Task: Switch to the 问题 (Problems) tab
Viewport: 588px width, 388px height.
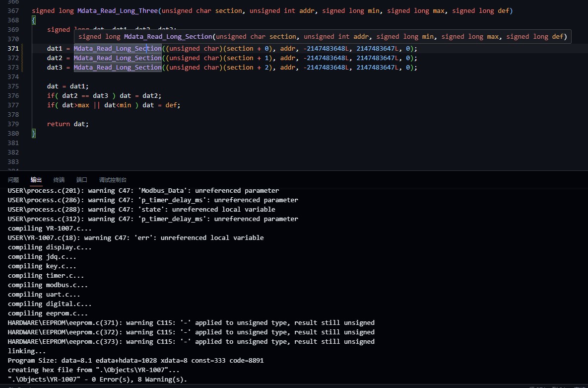Action: (13, 180)
